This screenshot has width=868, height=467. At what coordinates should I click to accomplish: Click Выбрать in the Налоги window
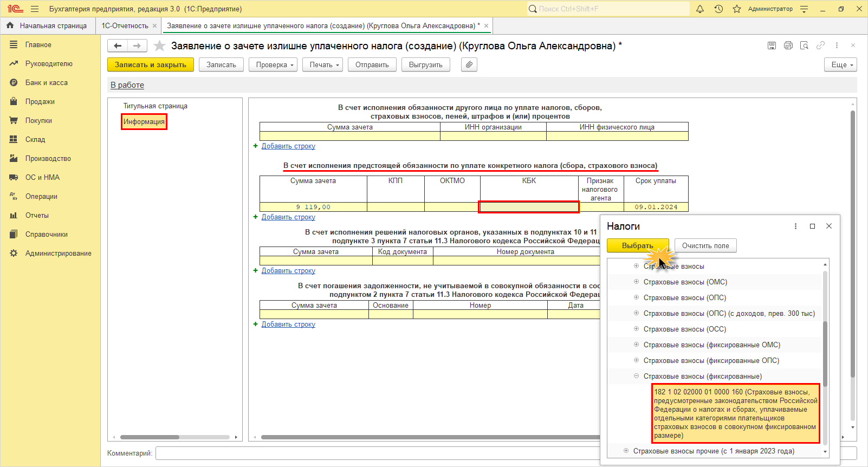click(638, 245)
